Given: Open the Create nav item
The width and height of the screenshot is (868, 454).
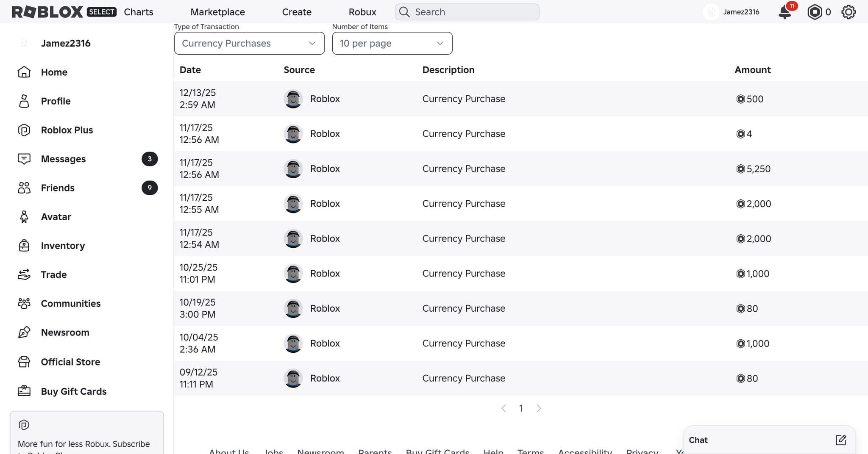Looking at the screenshot, I should [297, 12].
